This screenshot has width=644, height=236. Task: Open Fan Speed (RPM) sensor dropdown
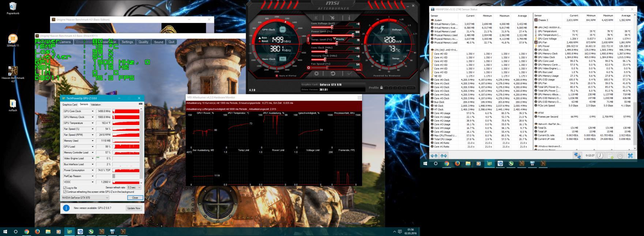[93, 135]
